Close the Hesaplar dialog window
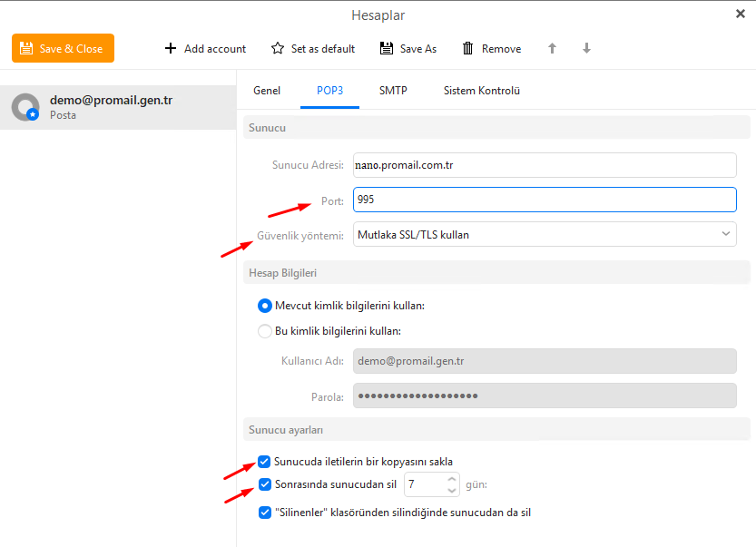This screenshot has height=547, width=756. pyautogui.click(x=740, y=14)
